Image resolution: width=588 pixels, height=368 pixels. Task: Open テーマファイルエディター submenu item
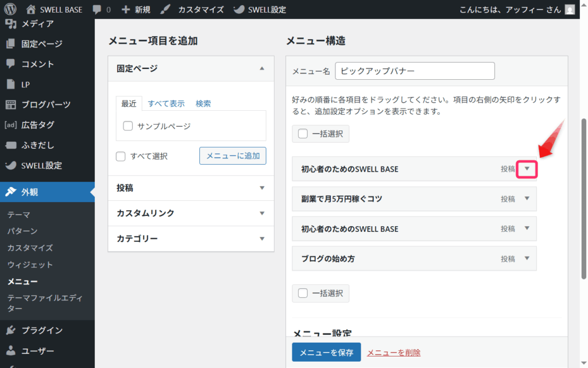(45, 303)
